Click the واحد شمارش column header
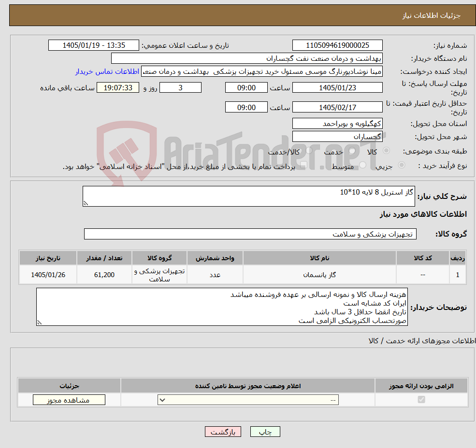Image resolution: width=476 pixels, height=448 pixels. tap(215, 258)
